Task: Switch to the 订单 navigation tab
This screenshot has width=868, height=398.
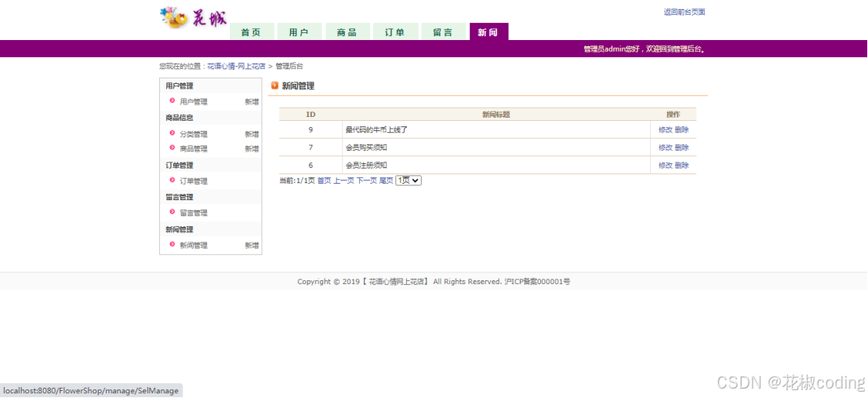Action: (x=394, y=31)
